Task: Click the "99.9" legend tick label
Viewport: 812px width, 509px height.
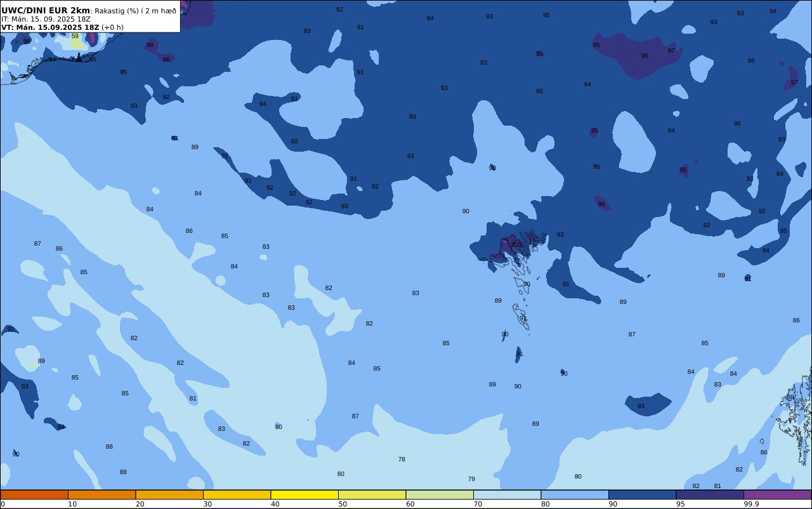Action: [751, 504]
